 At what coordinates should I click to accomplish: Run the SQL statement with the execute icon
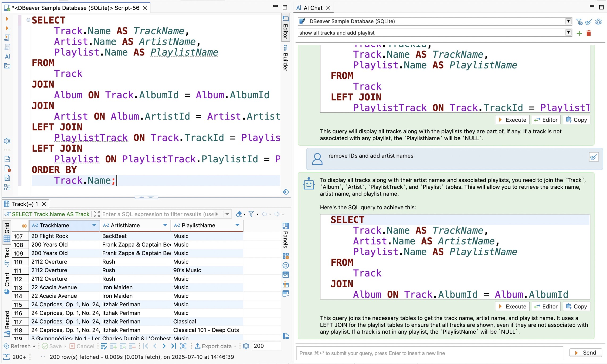tap(7, 19)
